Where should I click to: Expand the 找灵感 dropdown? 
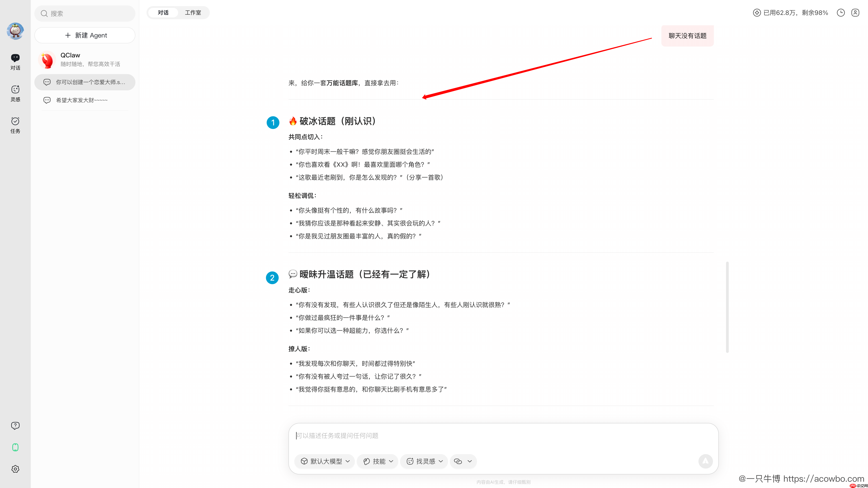pyautogui.click(x=424, y=461)
